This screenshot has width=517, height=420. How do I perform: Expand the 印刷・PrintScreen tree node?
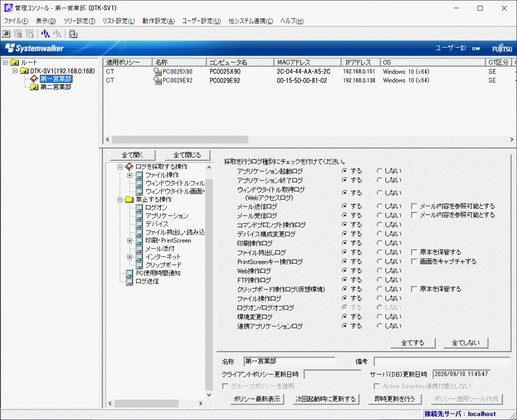(129, 241)
